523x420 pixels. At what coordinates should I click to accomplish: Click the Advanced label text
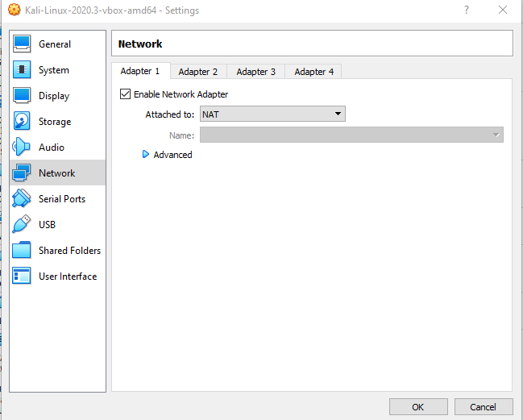pyautogui.click(x=172, y=155)
